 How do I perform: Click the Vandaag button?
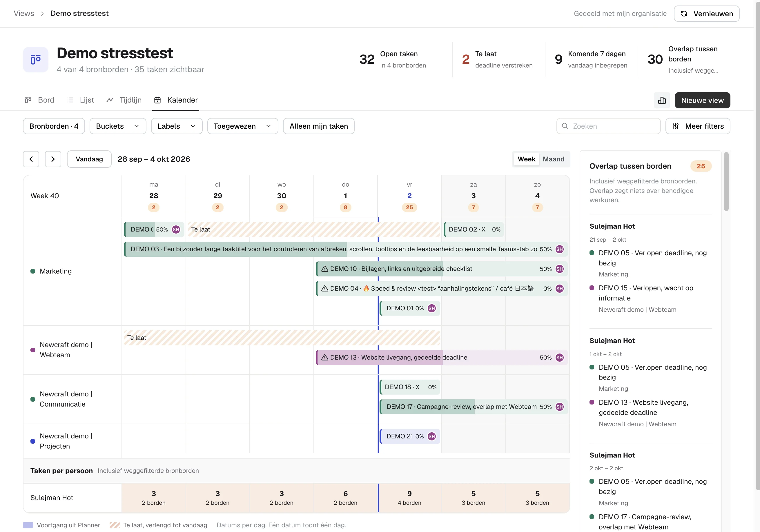(x=89, y=159)
